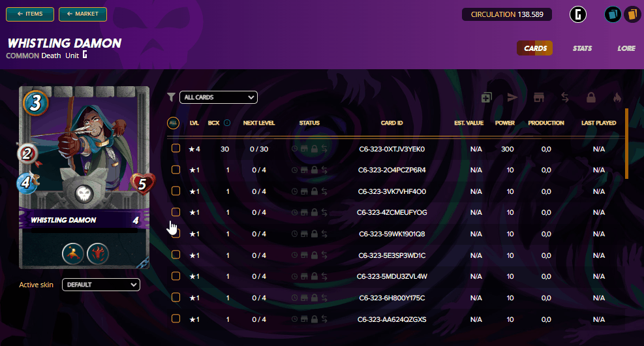Click card ID C6-323-59WK1901Q8
Screen dimensions: 644x346
pyautogui.click(x=392, y=234)
